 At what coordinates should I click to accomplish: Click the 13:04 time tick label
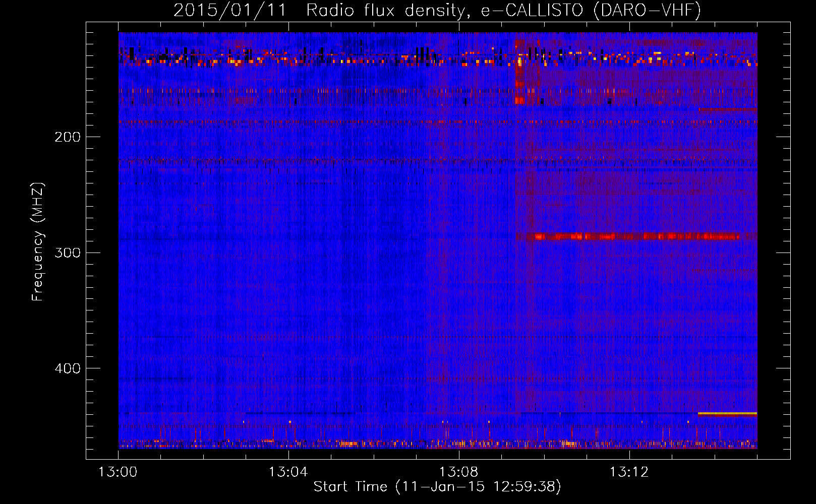(288, 472)
